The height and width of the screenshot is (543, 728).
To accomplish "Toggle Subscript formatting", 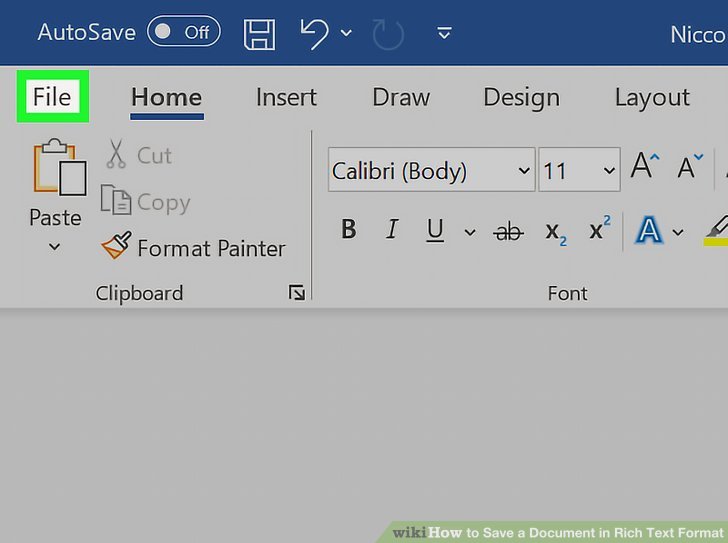I will (556, 232).
